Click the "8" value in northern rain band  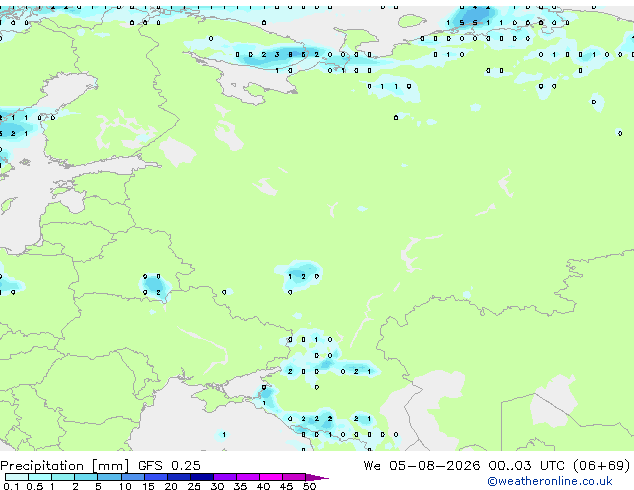pos(290,55)
